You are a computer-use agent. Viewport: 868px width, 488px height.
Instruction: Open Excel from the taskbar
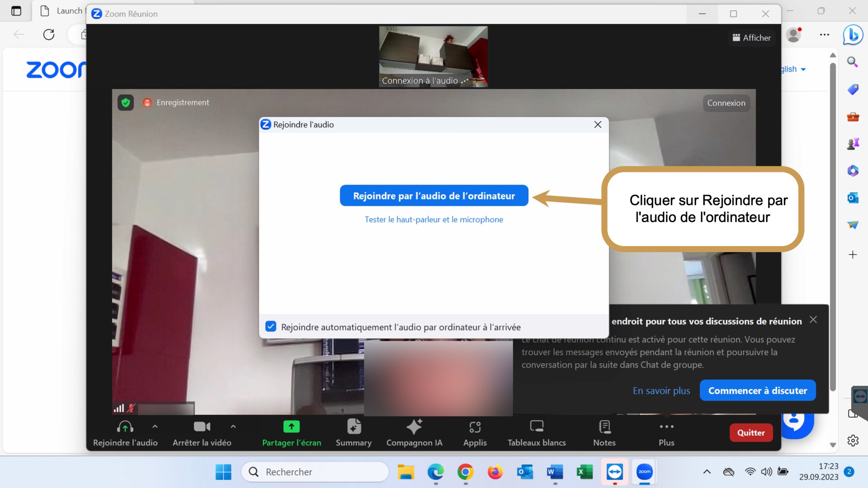pos(585,472)
